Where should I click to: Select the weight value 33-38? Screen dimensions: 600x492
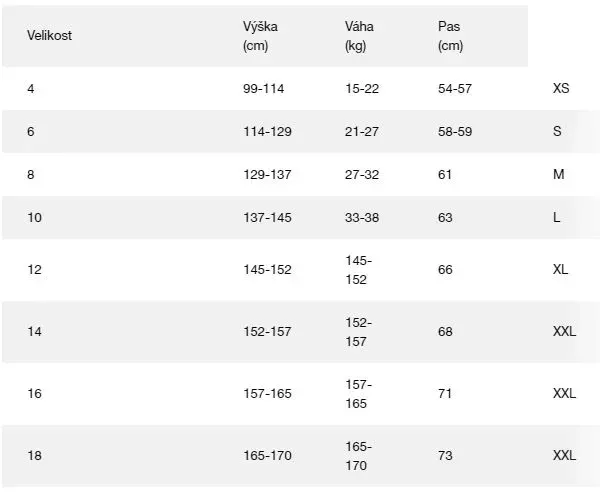tap(362, 217)
